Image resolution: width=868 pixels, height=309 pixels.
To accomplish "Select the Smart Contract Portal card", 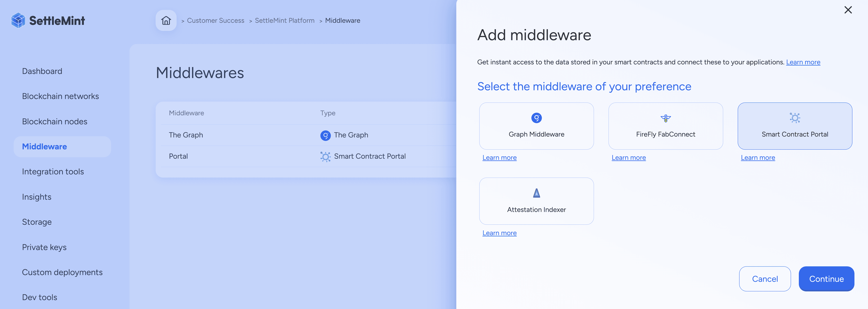I will click(x=795, y=126).
